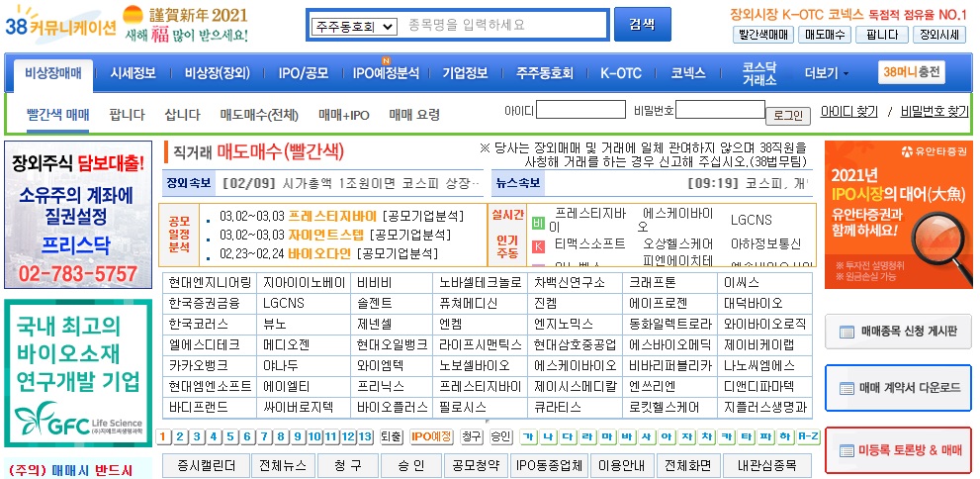Open the 야나두 stock cell
This screenshot has height=479, width=980.
pos(304,365)
